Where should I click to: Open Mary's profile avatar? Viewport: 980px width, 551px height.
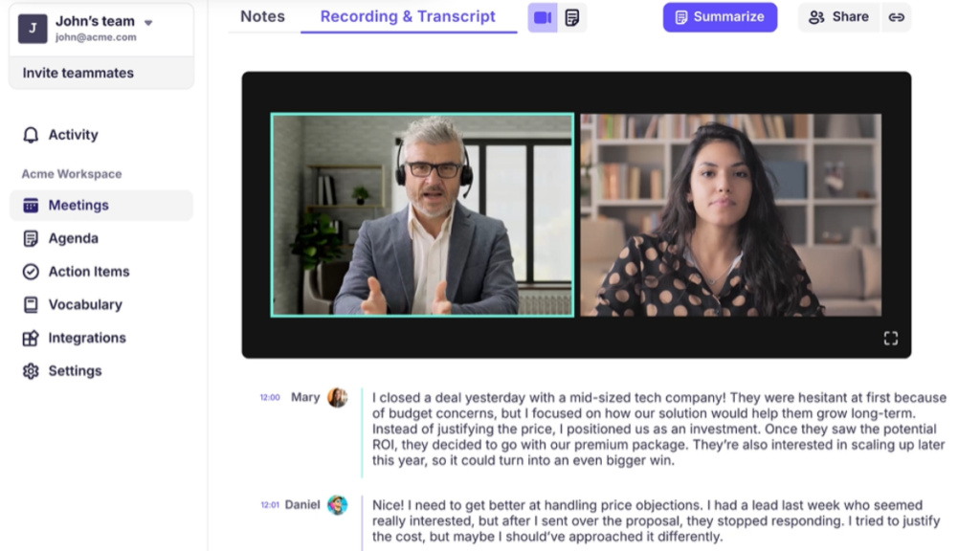(x=338, y=397)
